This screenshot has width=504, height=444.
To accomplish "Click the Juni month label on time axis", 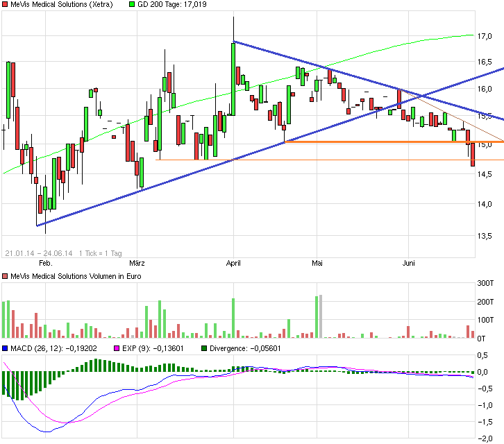I will [x=409, y=264].
